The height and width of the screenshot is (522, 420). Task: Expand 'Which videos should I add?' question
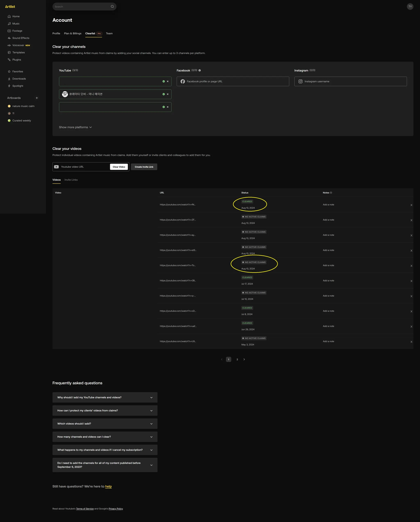[x=105, y=424]
